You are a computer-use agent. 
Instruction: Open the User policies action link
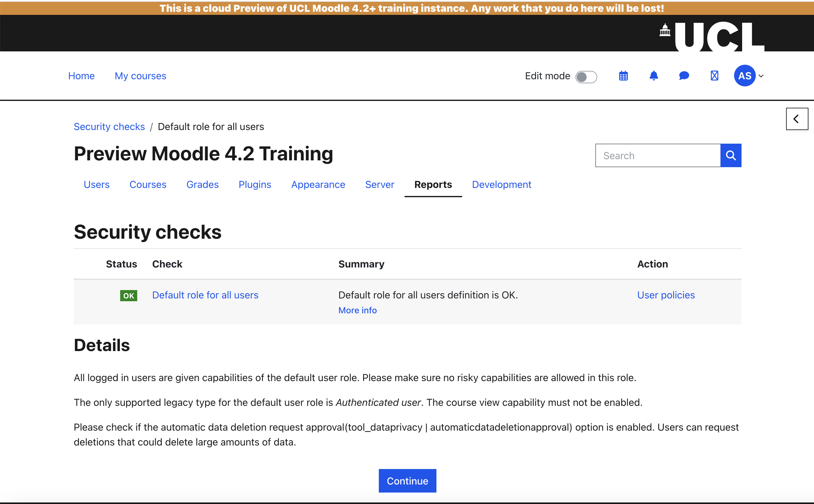[666, 295]
